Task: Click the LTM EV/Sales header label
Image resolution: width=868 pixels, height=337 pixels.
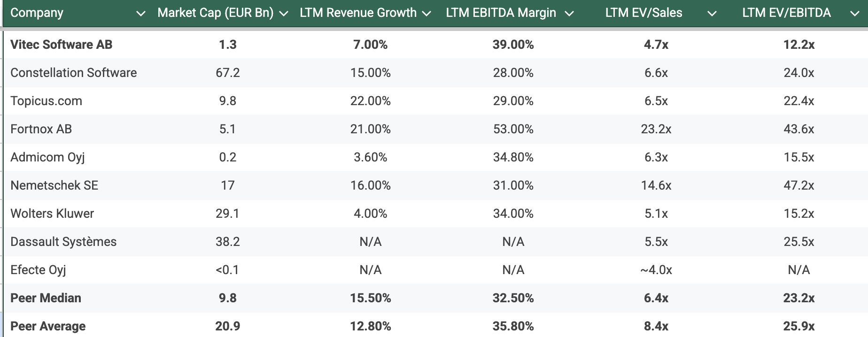Action: [644, 13]
